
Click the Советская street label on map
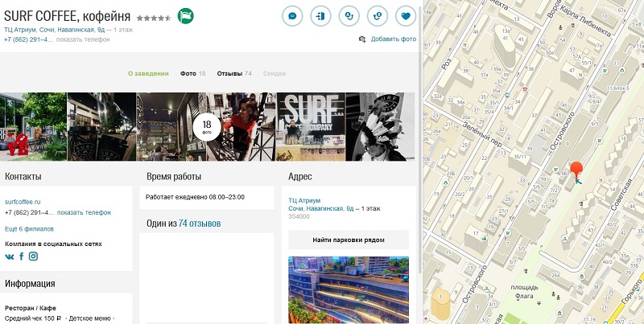click(620, 195)
